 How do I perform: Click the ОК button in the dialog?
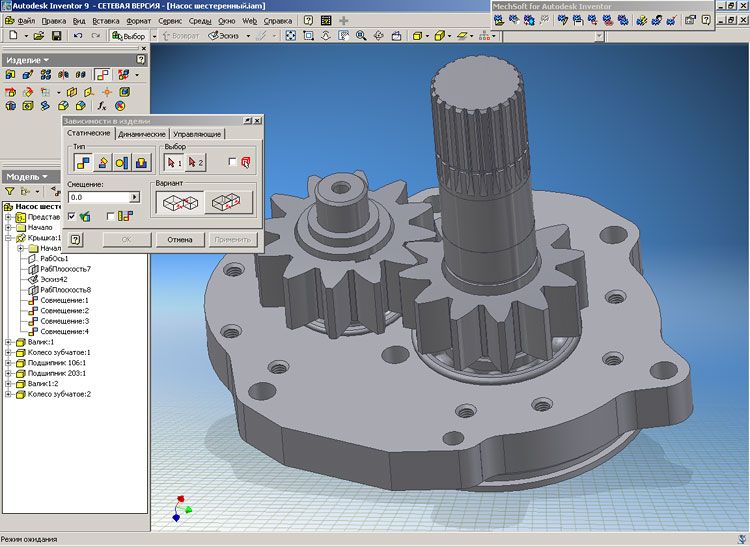126,240
